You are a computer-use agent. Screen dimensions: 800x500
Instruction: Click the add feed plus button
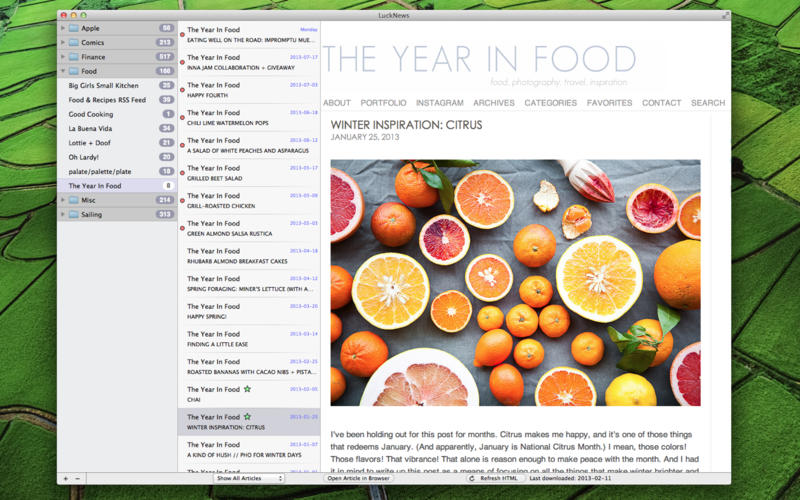pos(66,479)
